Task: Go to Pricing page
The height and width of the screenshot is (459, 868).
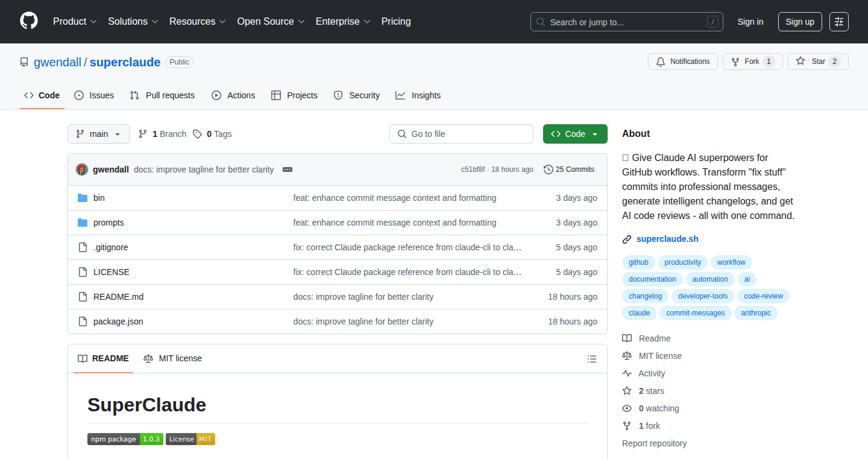Action: (396, 21)
